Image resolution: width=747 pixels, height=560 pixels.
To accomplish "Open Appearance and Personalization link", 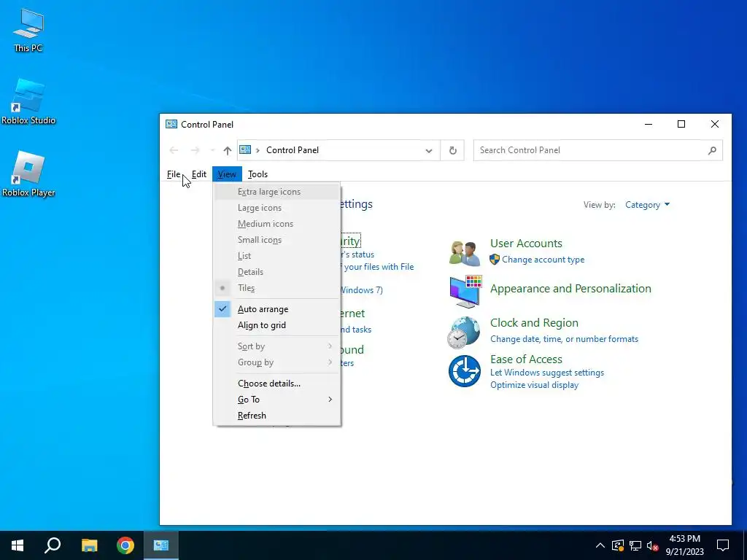I will [570, 289].
